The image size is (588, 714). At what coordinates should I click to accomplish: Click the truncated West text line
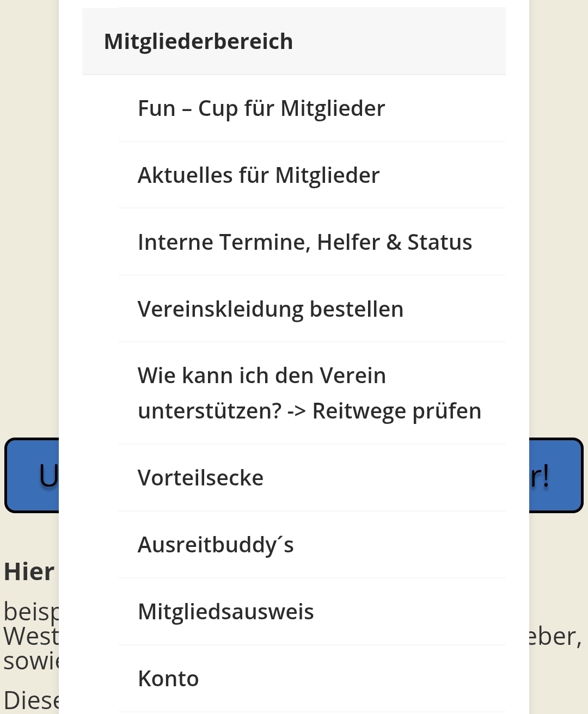pos(31,636)
